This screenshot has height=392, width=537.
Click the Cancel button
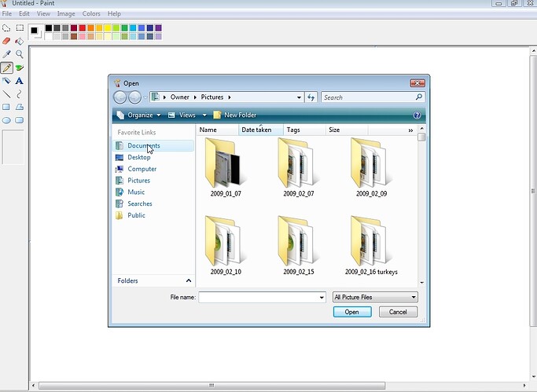coord(398,312)
